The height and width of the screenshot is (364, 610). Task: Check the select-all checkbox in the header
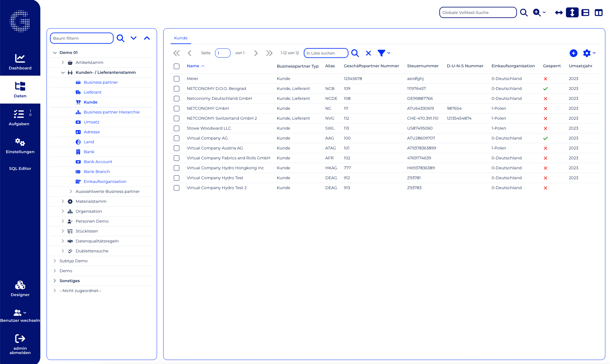pyautogui.click(x=177, y=66)
